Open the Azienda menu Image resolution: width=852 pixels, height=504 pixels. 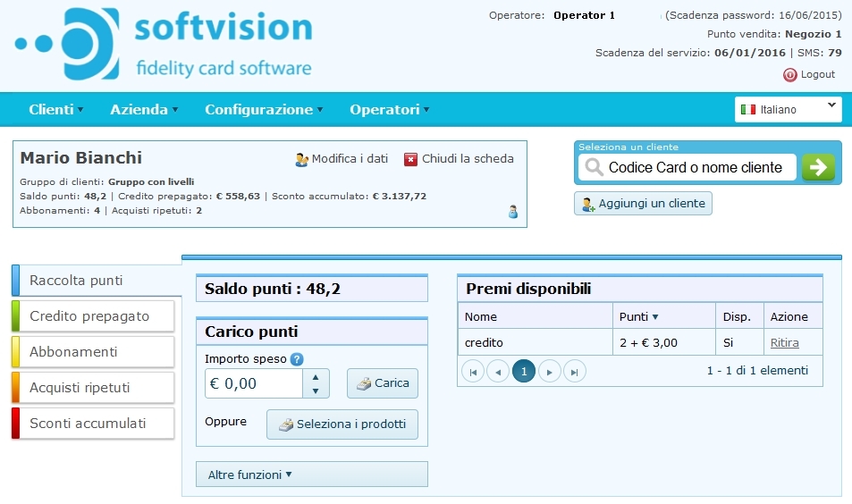tap(144, 110)
